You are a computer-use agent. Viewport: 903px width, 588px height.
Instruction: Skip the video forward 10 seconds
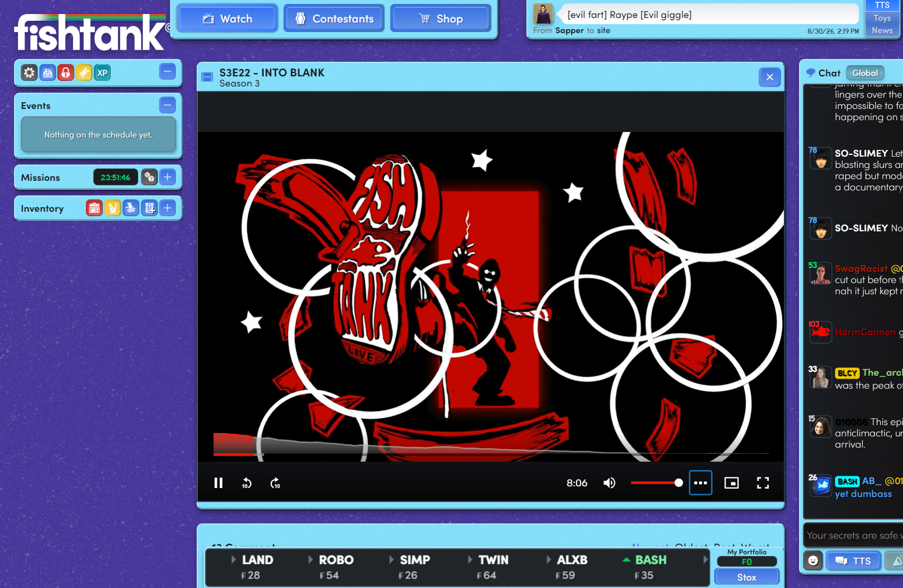(x=275, y=483)
